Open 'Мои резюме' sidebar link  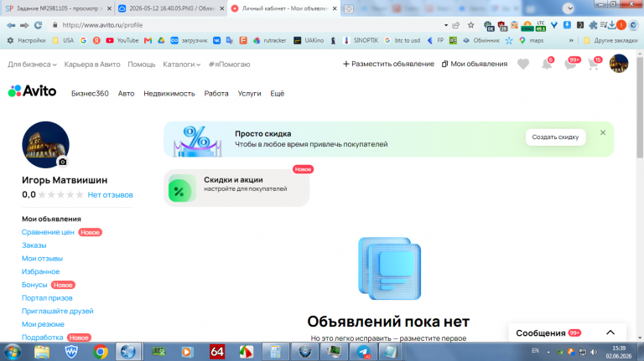43,324
